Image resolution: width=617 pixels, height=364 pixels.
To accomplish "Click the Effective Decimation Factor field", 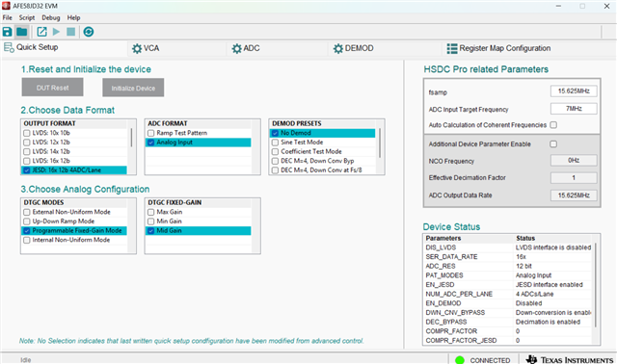I will (574, 178).
